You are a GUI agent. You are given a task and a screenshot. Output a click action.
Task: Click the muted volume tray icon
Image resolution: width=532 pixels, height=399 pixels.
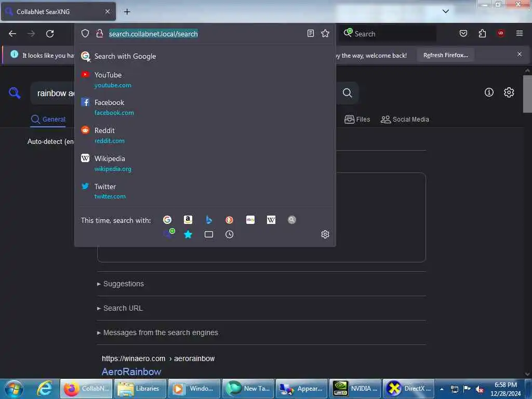tap(480, 390)
